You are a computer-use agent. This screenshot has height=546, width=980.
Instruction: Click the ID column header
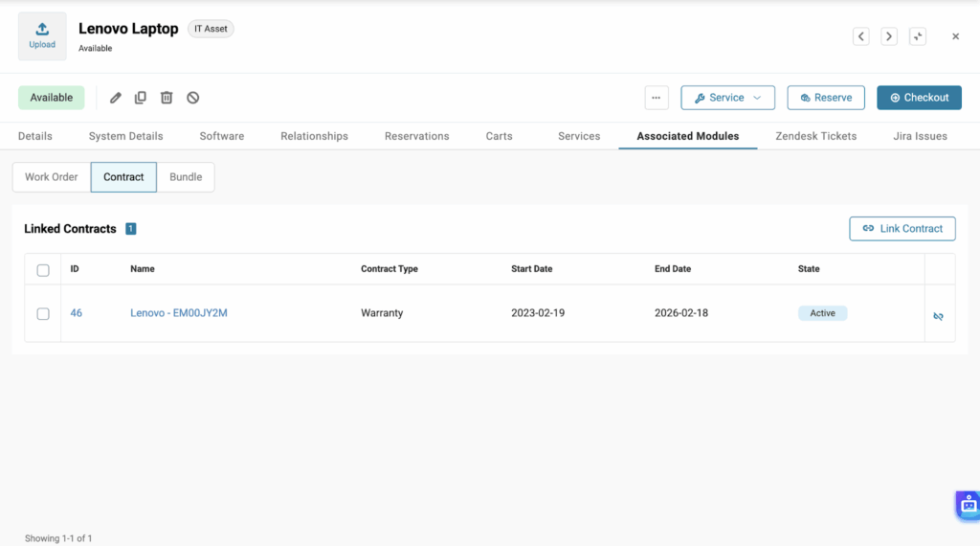tap(75, 269)
